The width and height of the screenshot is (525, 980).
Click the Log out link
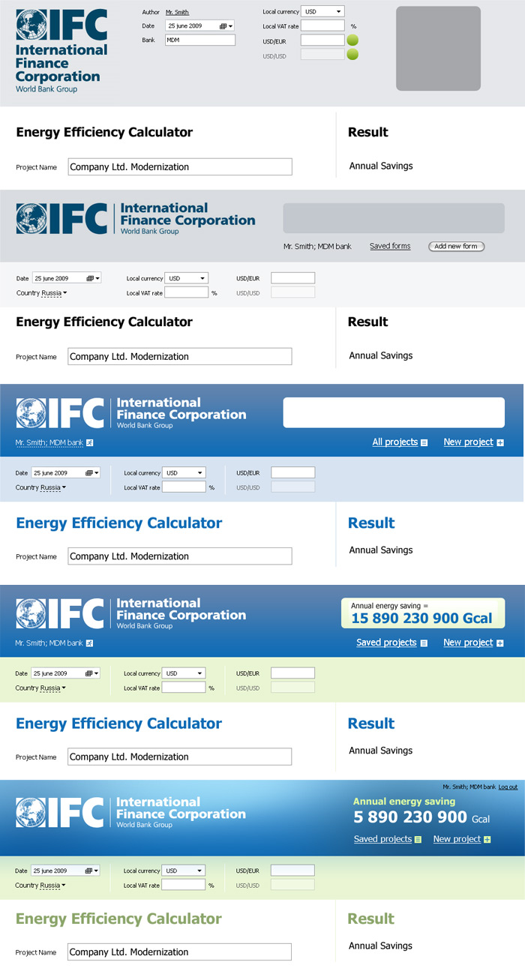[x=508, y=787]
